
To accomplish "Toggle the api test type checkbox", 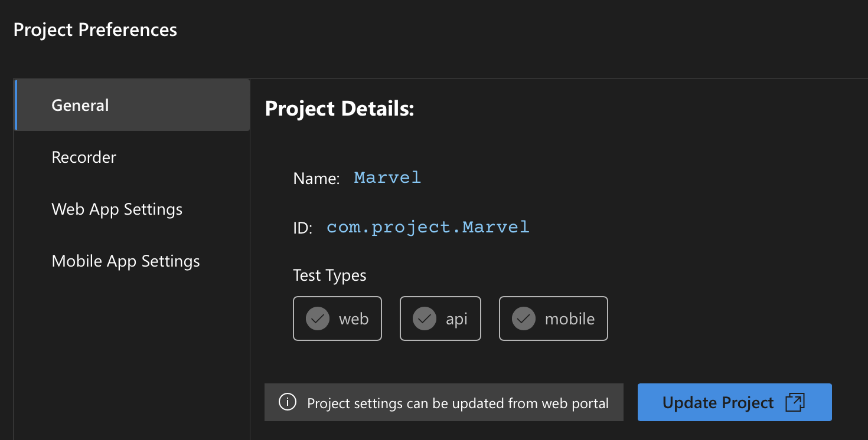I will [440, 318].
